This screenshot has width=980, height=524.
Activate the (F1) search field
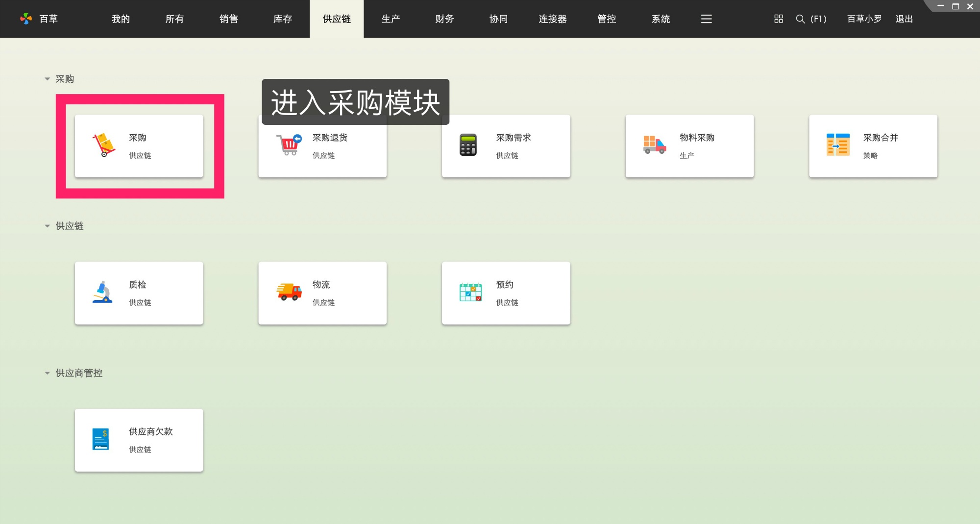pos(811,19)
